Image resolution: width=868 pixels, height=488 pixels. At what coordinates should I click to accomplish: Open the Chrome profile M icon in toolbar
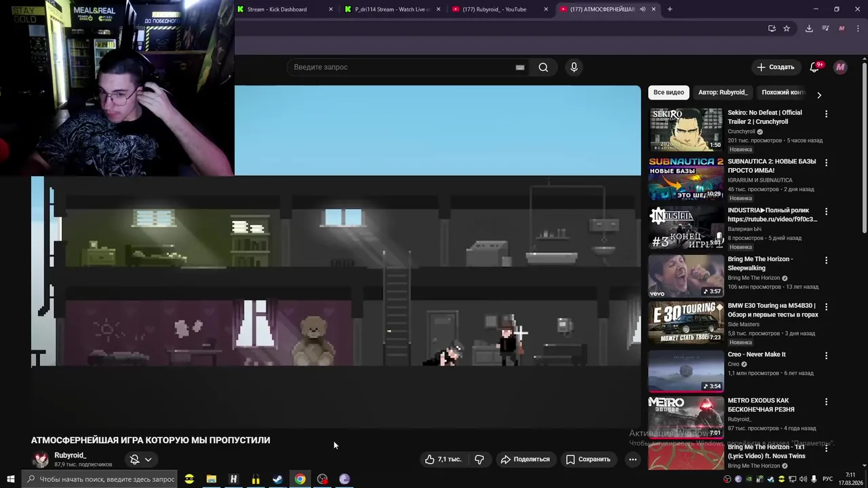(x=842, y=28)
